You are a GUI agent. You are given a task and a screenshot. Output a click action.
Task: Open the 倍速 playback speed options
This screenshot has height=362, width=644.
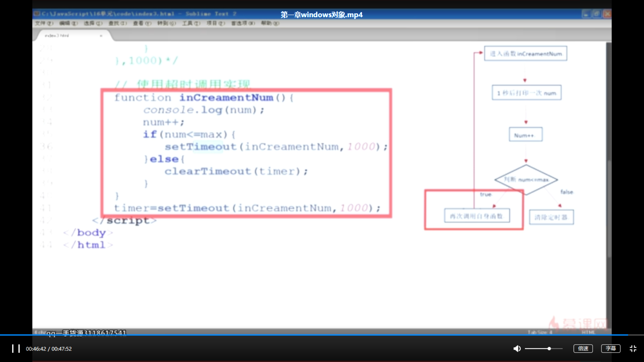tap(583, 349)
